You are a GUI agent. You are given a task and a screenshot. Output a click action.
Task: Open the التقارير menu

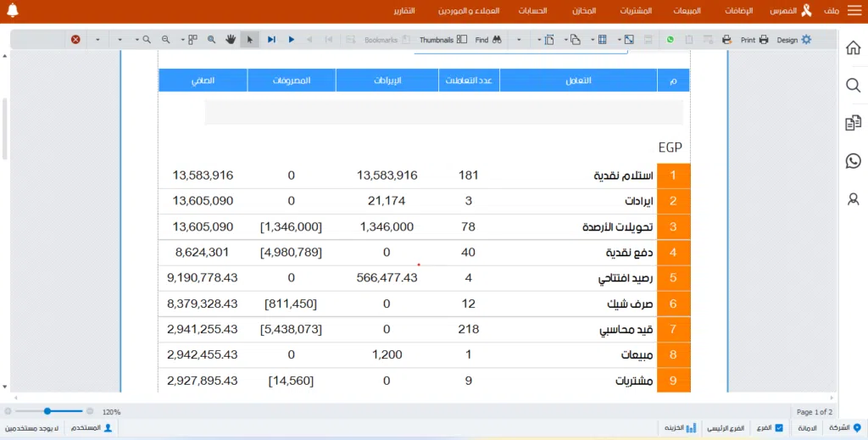[404, 11]
